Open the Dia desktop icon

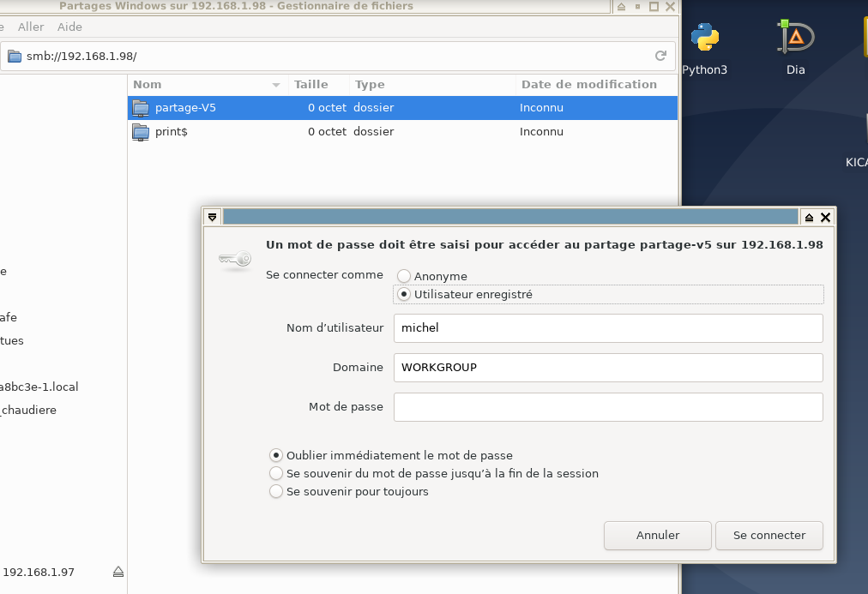795,38
